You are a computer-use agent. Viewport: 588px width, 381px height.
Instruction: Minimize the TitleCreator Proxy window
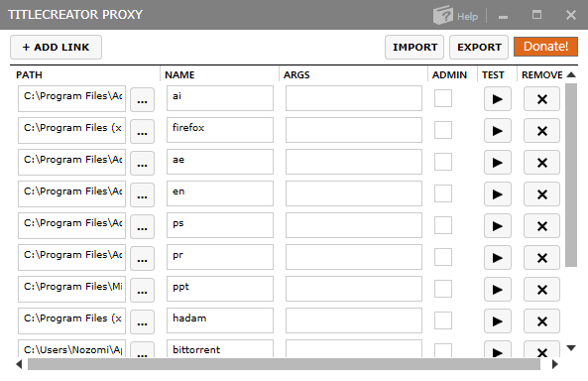[503, 17]
